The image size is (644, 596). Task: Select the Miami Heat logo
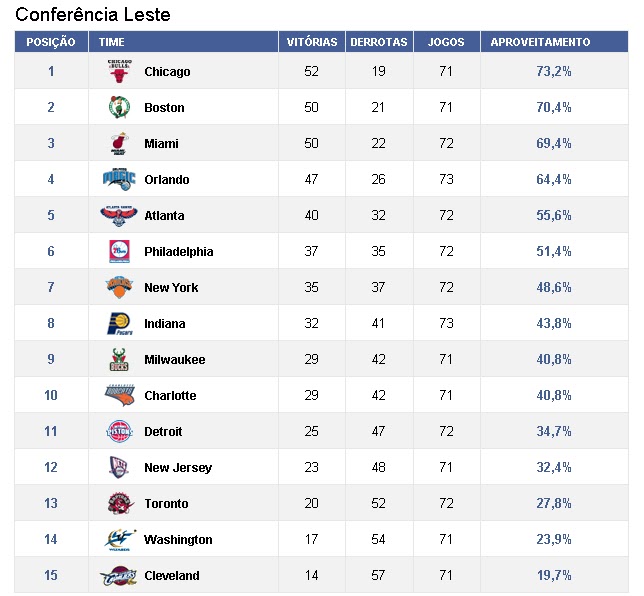tap(120, 143)
